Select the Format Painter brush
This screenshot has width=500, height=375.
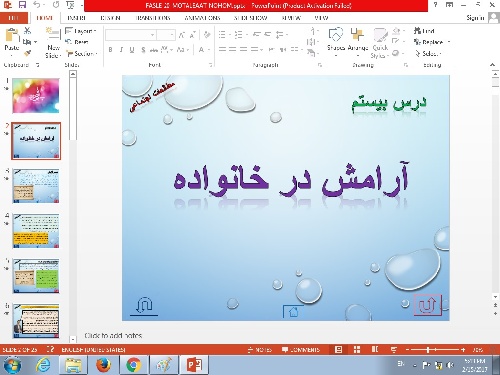coord(27,53)
